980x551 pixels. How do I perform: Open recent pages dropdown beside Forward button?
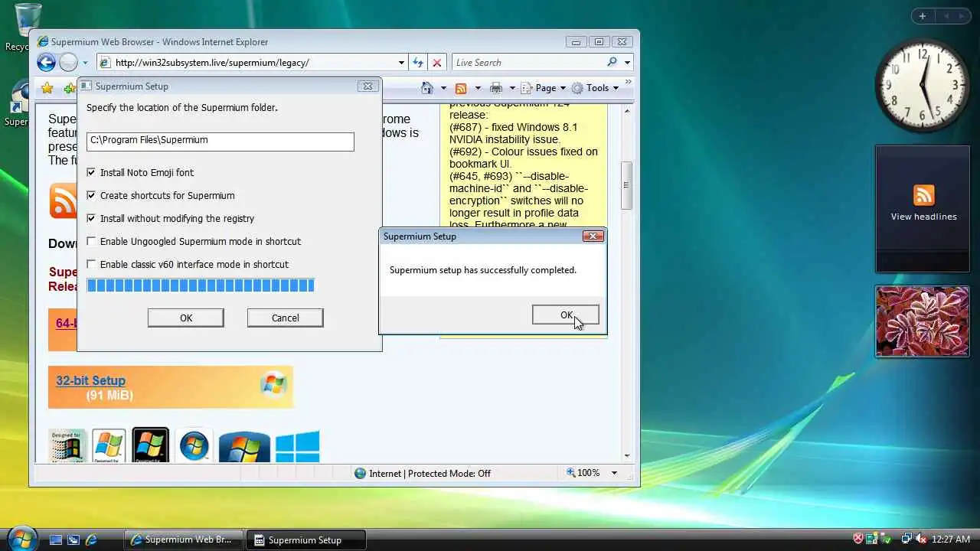(85, 63)
